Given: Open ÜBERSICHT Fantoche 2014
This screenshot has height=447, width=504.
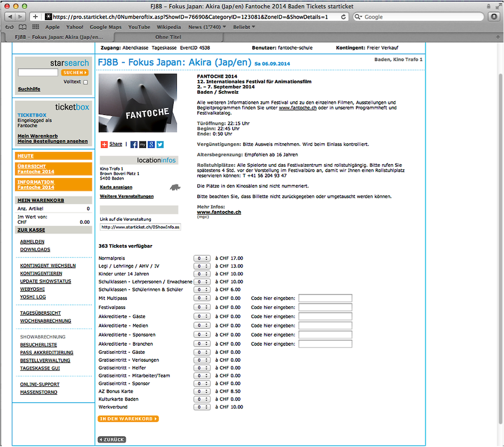Looking at the screenshot, I should [53, 169].
